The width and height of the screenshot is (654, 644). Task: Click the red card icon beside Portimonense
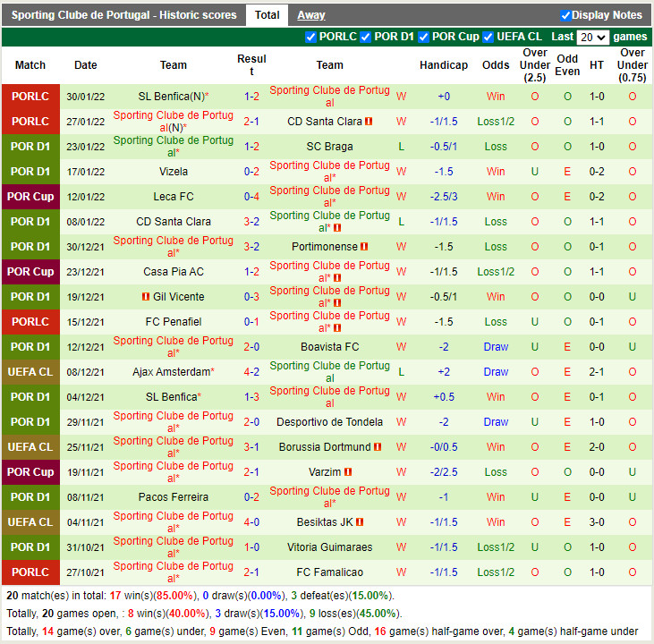point(364,247)
